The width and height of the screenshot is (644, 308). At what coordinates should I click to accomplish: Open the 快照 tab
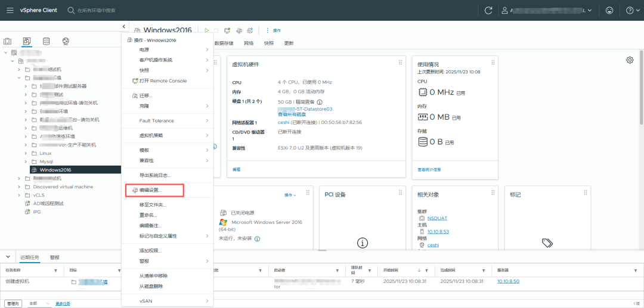[268, 43]
